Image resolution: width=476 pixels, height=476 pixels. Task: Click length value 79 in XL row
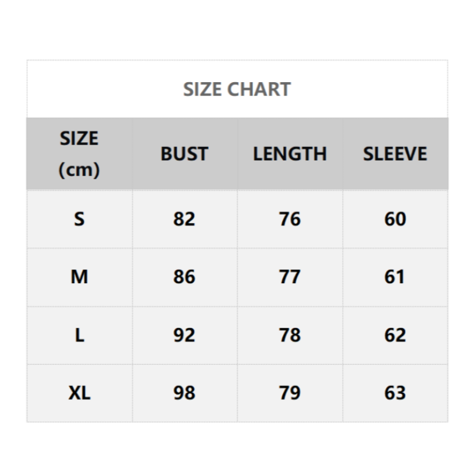pyautogui.click(x=290, y=393)
